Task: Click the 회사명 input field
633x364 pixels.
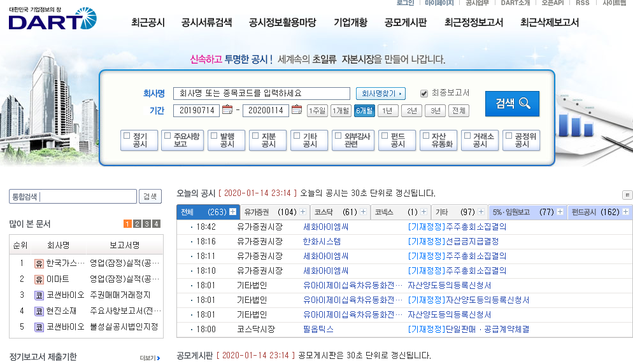Action: click(262, 94)
